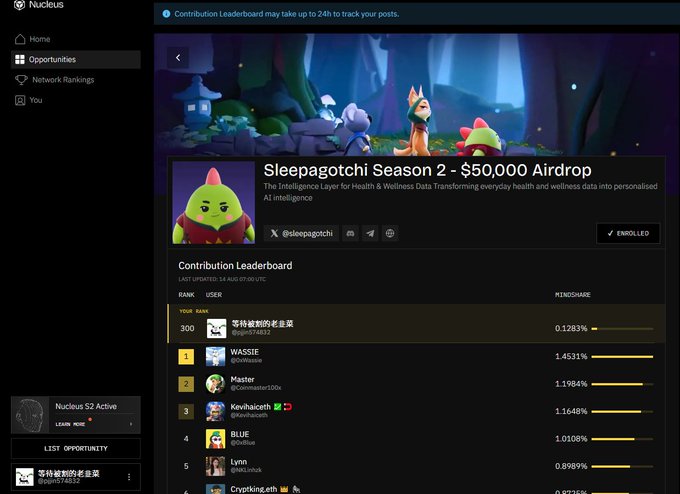The width and height of the screenshot is (680, 494).
Task: Click the Sleepagotchi Season 2 title
Action: [428, 170]
